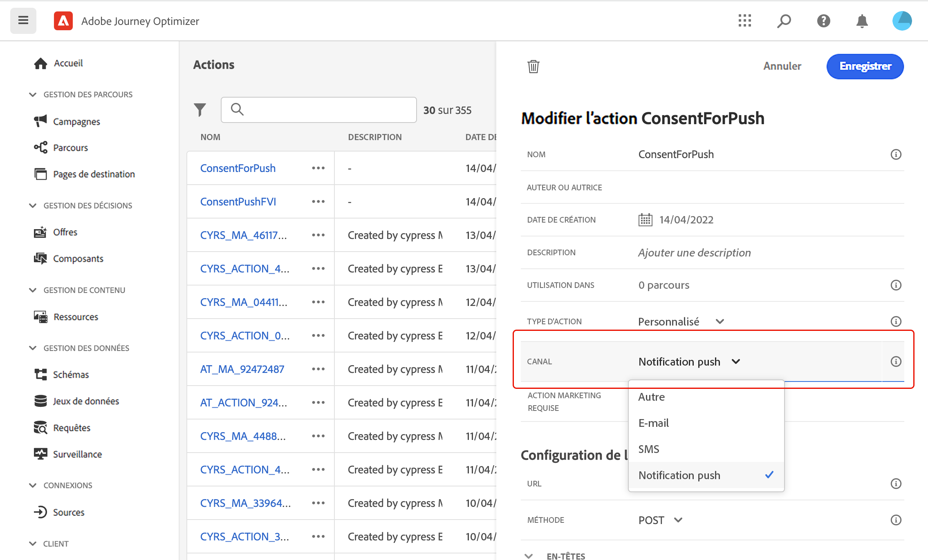Pick the Autre channel option
This screenshot has width=928, height=560.
pos(652,397)
